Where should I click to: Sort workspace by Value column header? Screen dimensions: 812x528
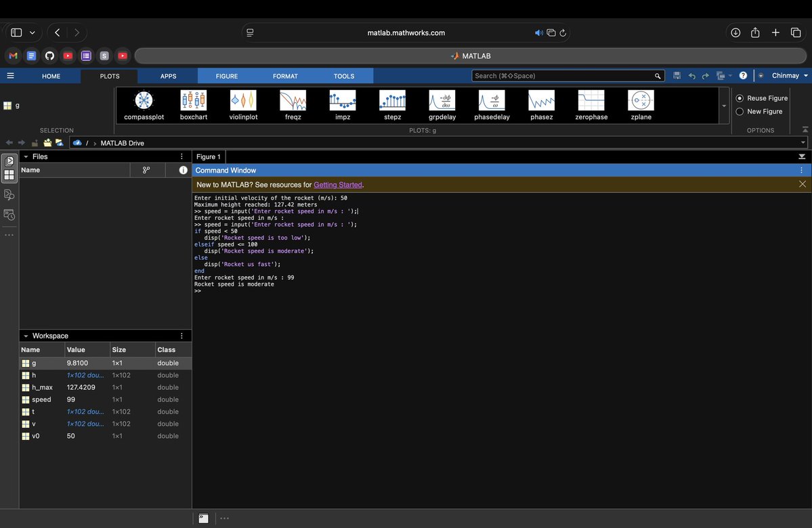[x=87, y=350]
